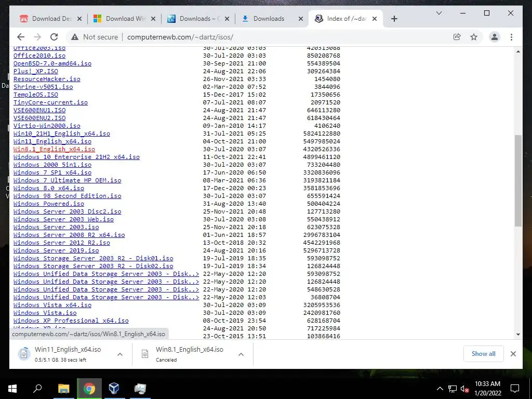This screenshot has height=399, width=532.
Task: Bookmark this page with the star icon
Action: pos(474,37)
